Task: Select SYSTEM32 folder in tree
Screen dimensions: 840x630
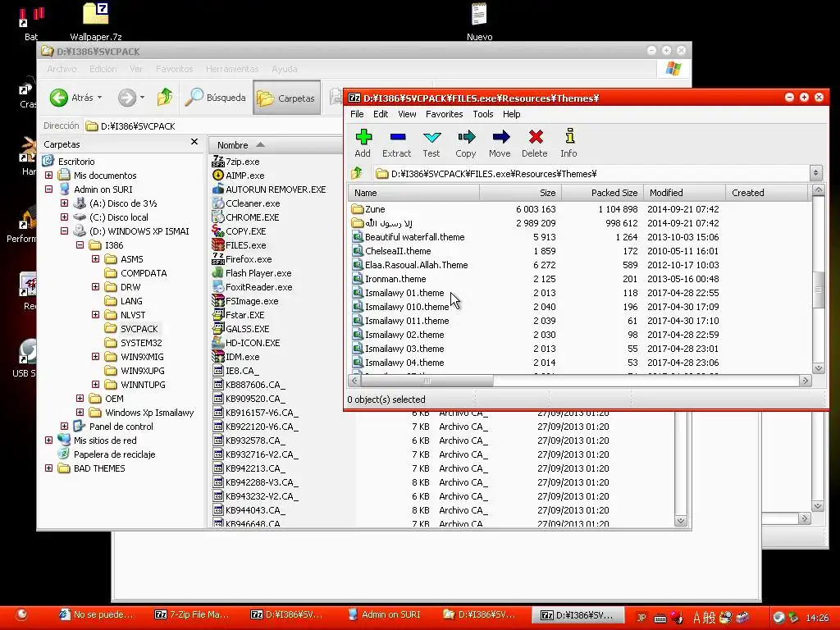Action: pos(134,343)
